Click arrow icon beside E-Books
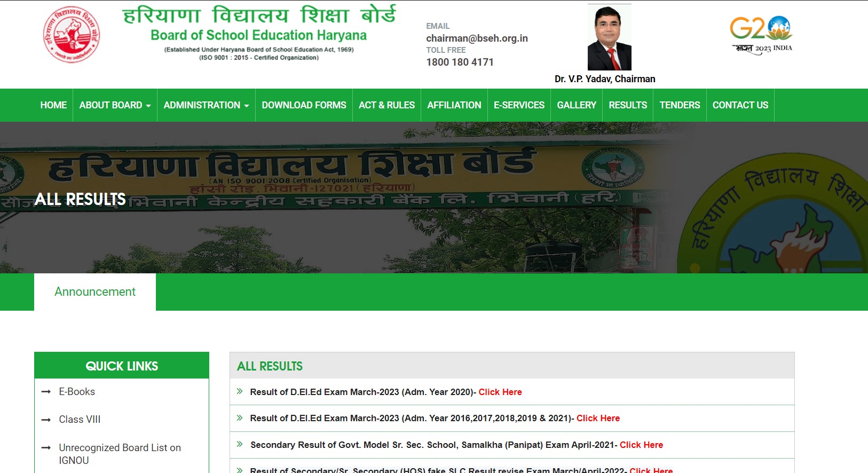 pos(46,392)
